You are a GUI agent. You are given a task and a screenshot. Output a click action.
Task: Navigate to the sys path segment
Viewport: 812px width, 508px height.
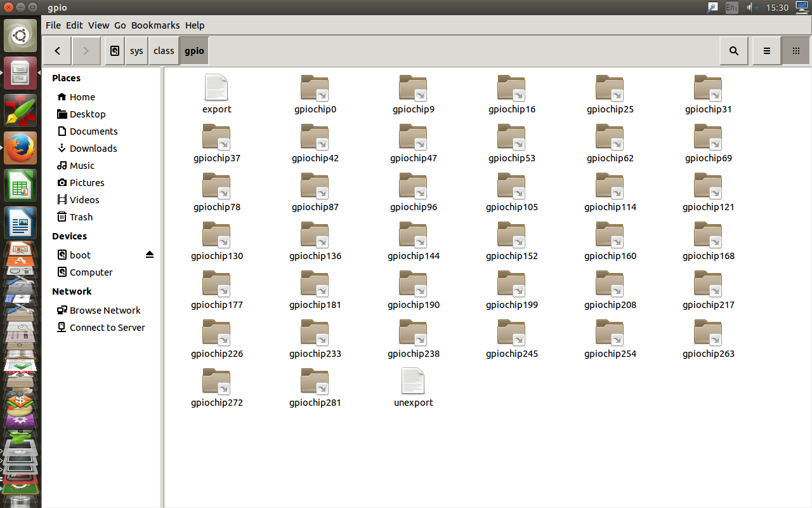(136, 51)
